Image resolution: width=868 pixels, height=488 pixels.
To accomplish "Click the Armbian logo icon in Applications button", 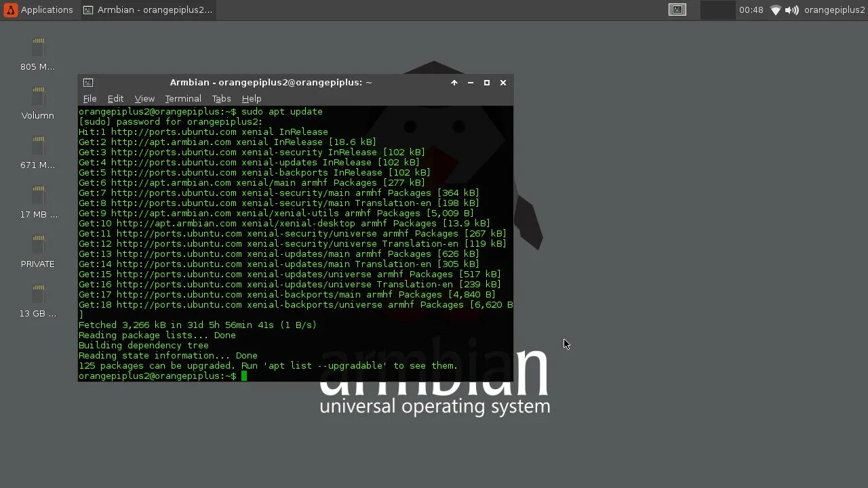I will pos(10,9).
